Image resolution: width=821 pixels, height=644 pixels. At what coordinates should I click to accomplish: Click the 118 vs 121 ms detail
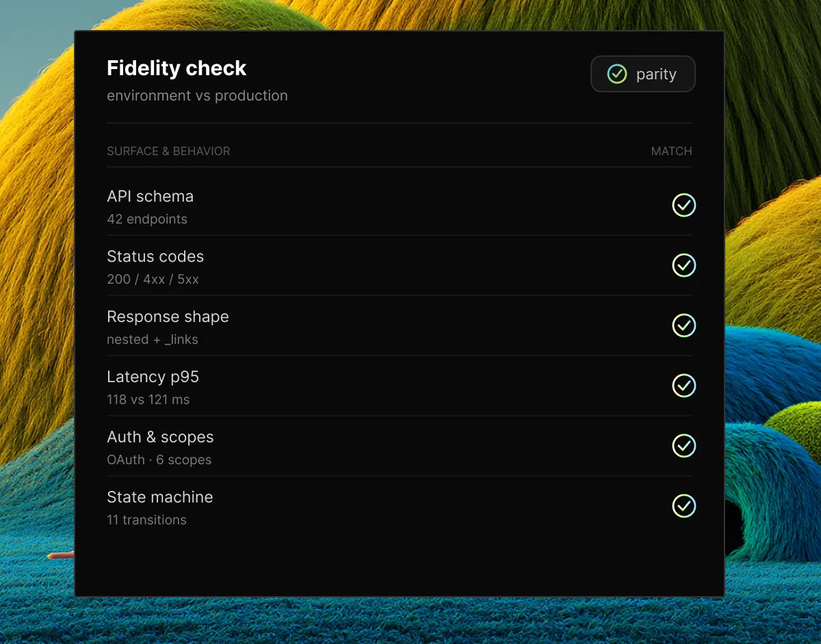point(148,400)
